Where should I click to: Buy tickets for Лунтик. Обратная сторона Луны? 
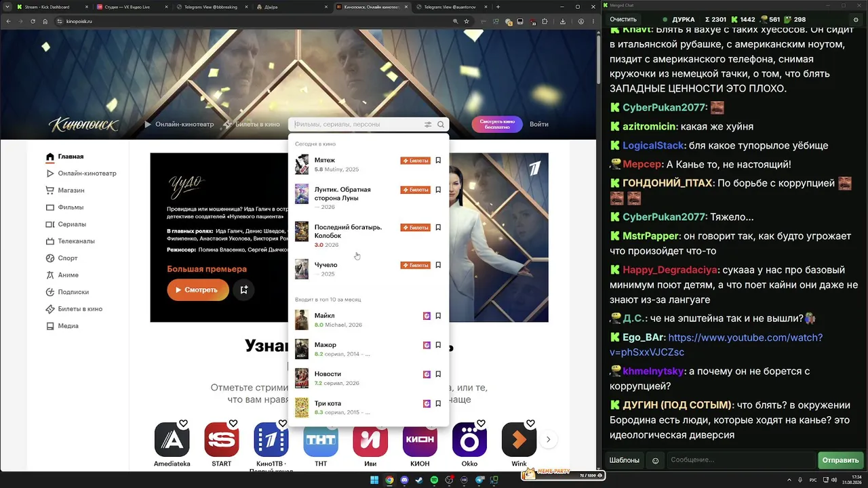pyautogui.click(x=415, y=190)
